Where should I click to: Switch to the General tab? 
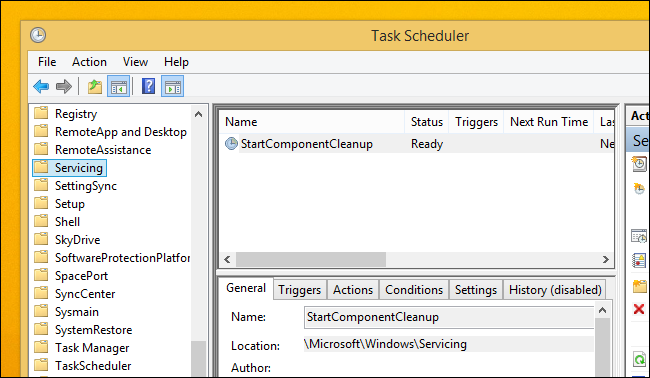coord(245,288)
